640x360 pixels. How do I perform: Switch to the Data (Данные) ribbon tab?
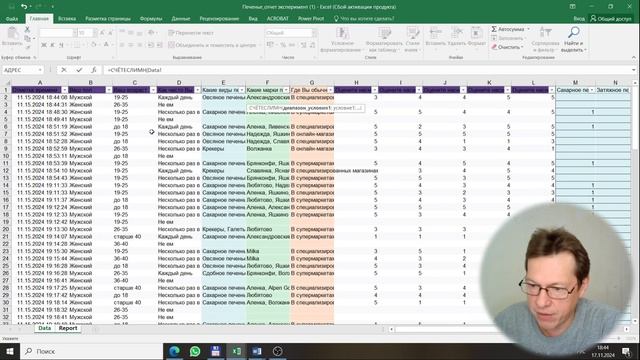tap(180, 19)
